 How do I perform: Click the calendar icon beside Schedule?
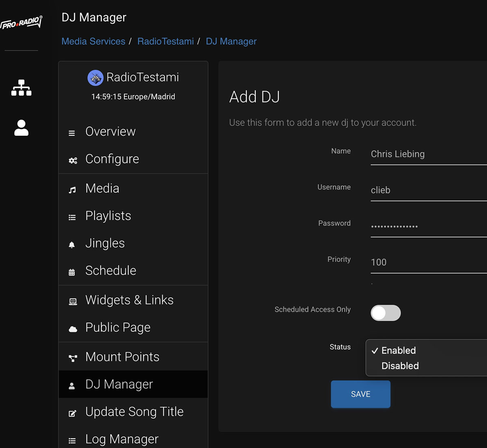click(72, 272)
